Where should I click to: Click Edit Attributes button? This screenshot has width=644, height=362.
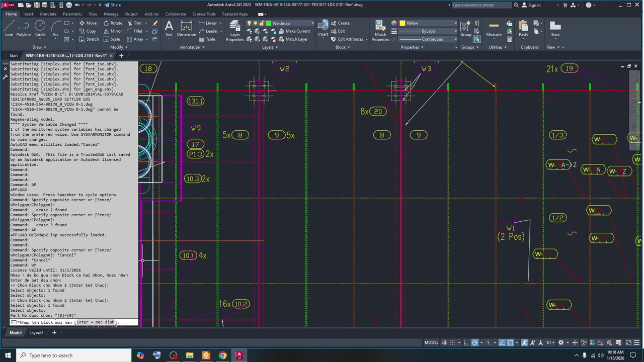[x=348, y=39]
